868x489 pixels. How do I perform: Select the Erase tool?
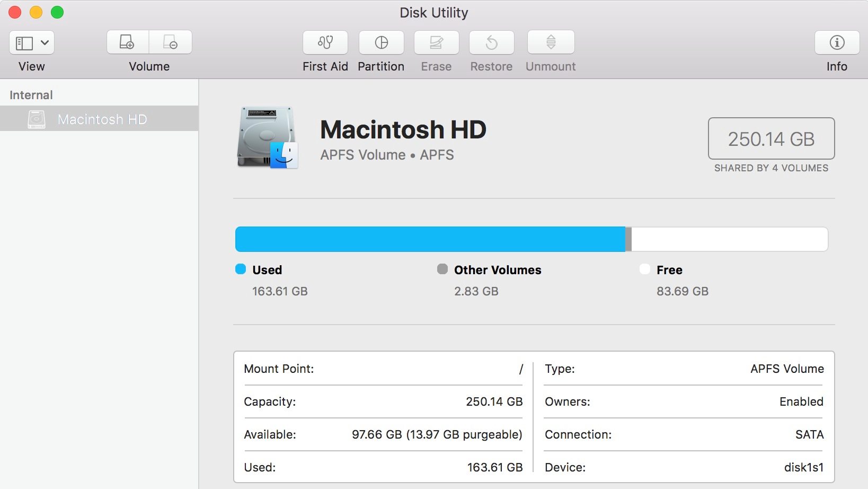coord(436,42)
